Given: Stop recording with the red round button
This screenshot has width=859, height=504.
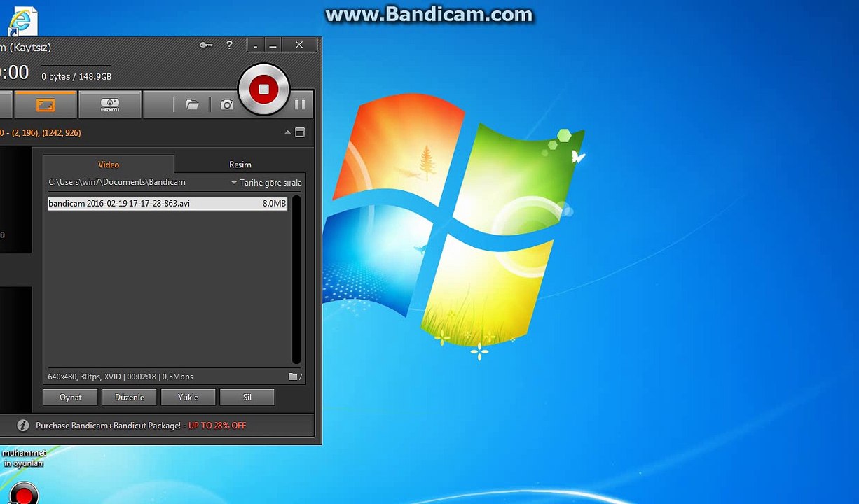Looking at the screenshot, I should (x=263, y=90).
